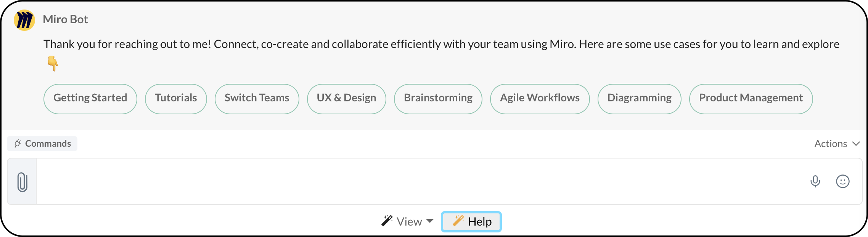Viewport: 868px width, 237px height.
Task: Click the microphone voice input icon
Action: pyautogui.click(x=815, y=181)
